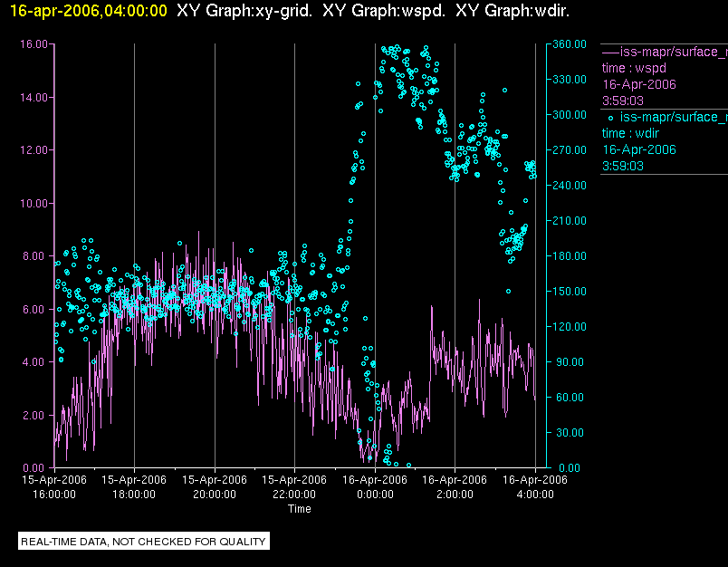This screenshot has height=567, width=728.
Task: Click the 15-Apr-2006 20:00:00 time label
Action: point(215,486)
